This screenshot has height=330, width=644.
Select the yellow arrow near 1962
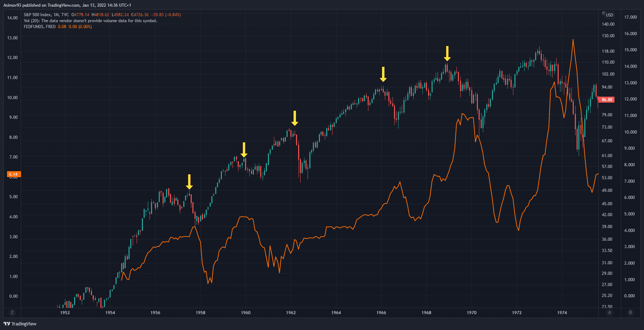[295, 118]
